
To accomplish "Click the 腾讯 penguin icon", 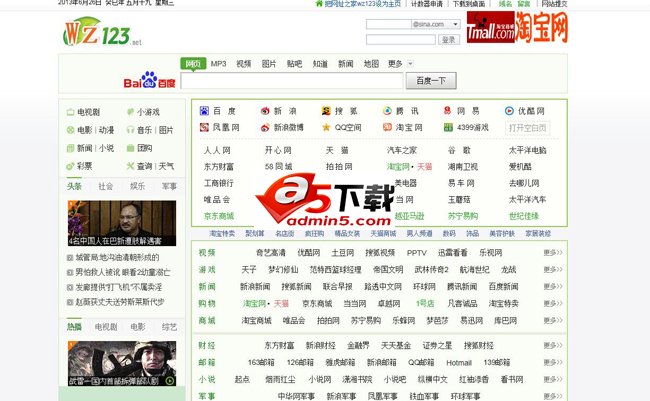I will pos(387,111).
